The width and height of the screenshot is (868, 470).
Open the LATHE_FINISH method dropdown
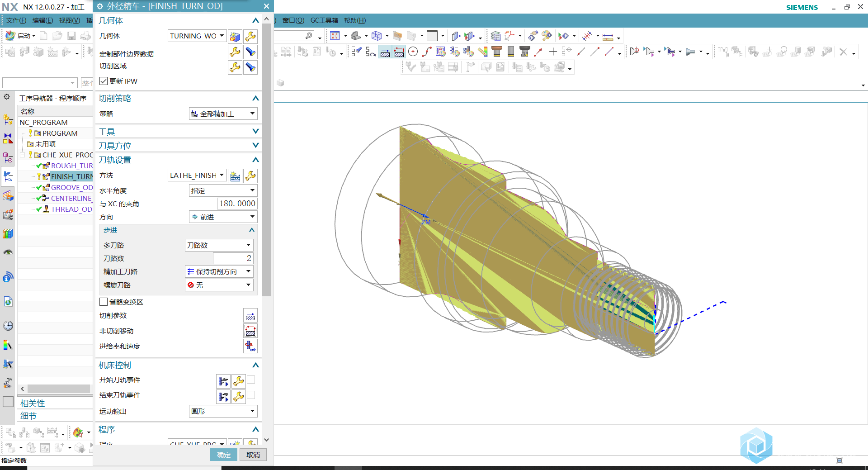pyautogui.click(x=197, y=175)
